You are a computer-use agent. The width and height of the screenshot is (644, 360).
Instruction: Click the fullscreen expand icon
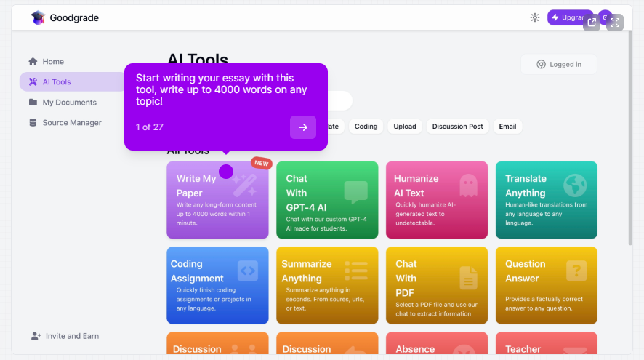615,23
